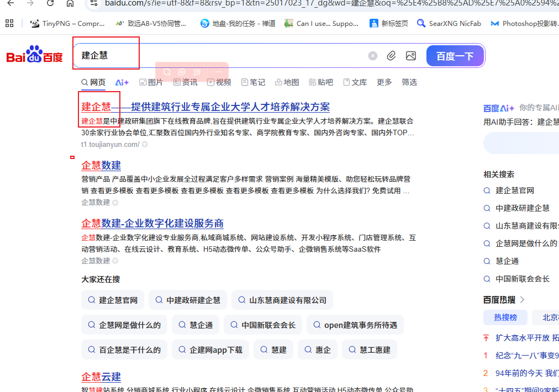Screen dimensions: 559x392
Task: Switch to the 文库 tab
Action: (355, 82)
